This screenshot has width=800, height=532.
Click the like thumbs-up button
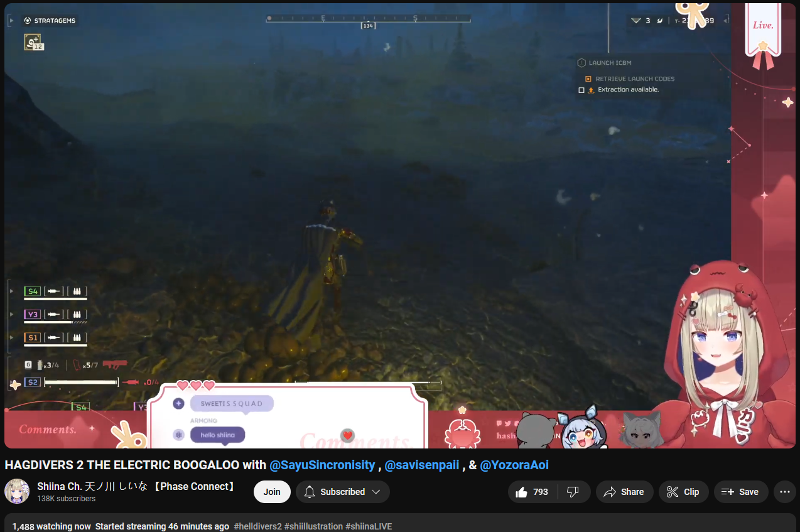click(532, 492)
